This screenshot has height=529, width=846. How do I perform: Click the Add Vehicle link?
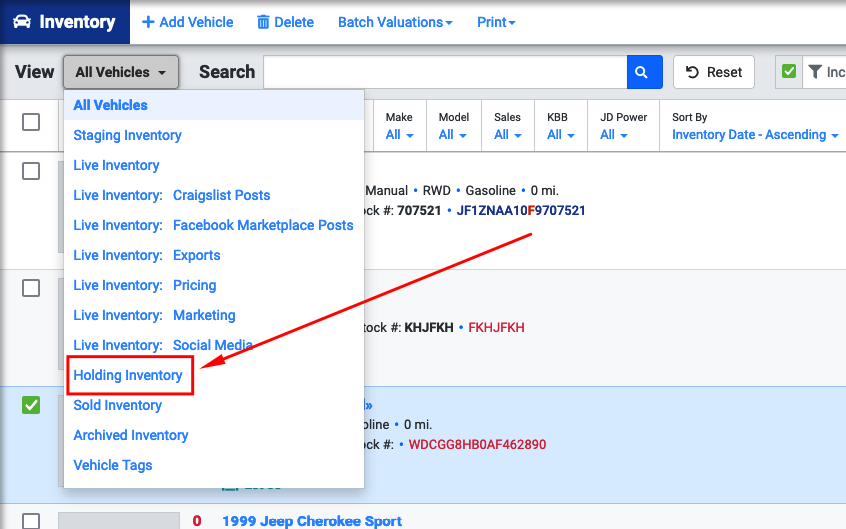tap(187, 22)
